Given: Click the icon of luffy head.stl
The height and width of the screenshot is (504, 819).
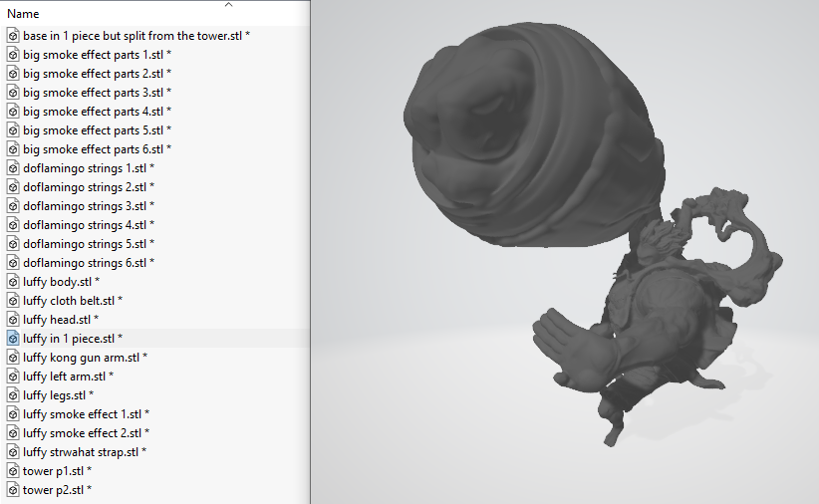Looking at the screenshot, I should [13, 320].
